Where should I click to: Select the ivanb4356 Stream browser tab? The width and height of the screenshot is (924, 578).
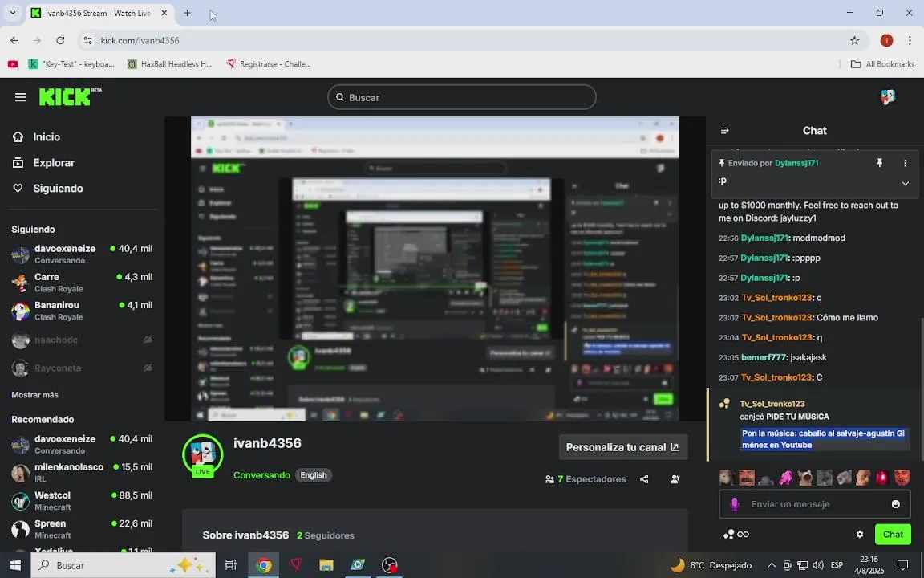tap(100, 13)
